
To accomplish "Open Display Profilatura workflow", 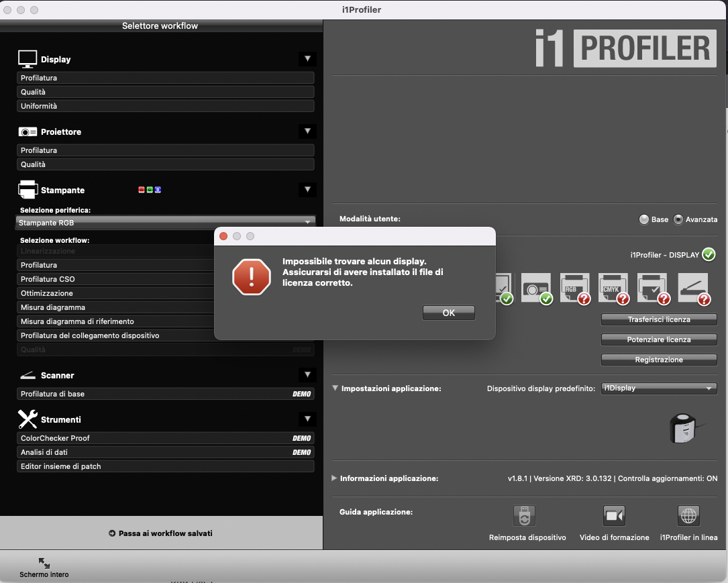I will pos(165,78).
